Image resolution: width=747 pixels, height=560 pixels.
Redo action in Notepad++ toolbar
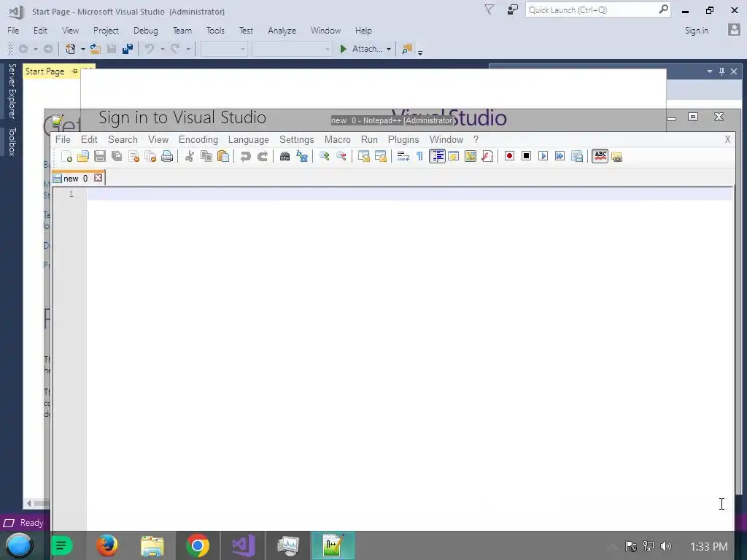(263, 156)
